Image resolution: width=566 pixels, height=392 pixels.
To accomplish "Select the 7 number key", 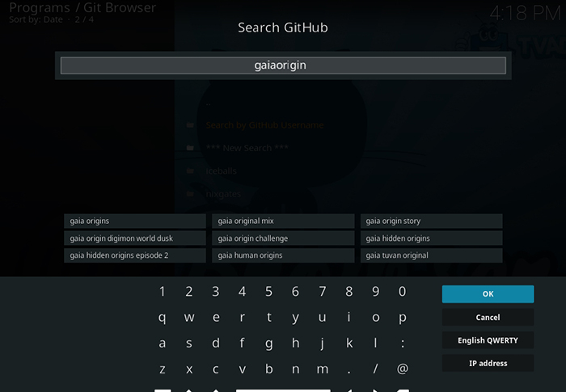I will tap(322, 291).
